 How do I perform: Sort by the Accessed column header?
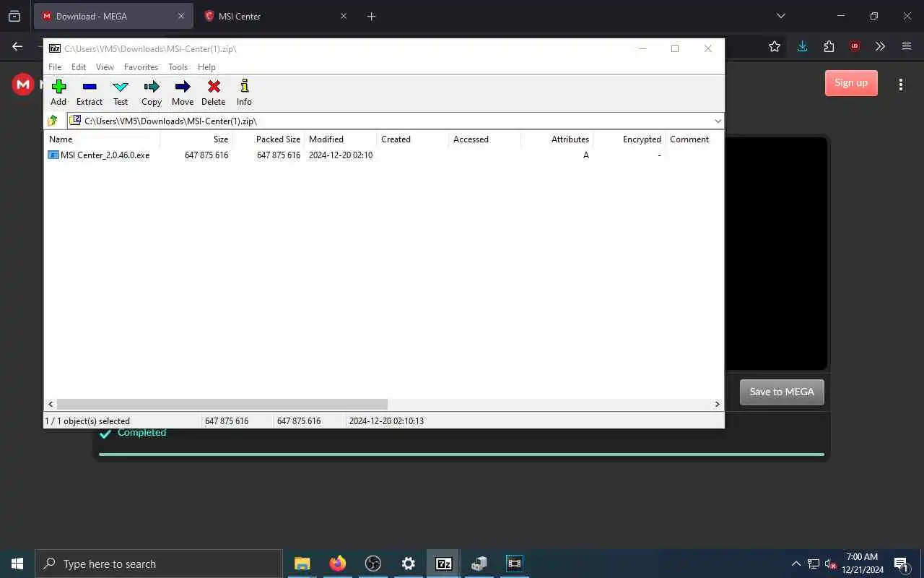tap(485, 139)
